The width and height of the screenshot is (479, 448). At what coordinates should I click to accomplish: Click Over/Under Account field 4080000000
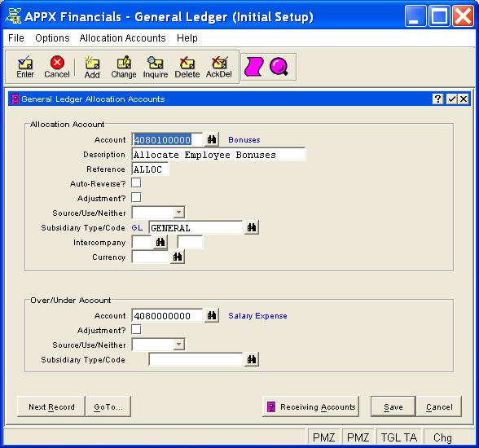click(x=167, y=316)
